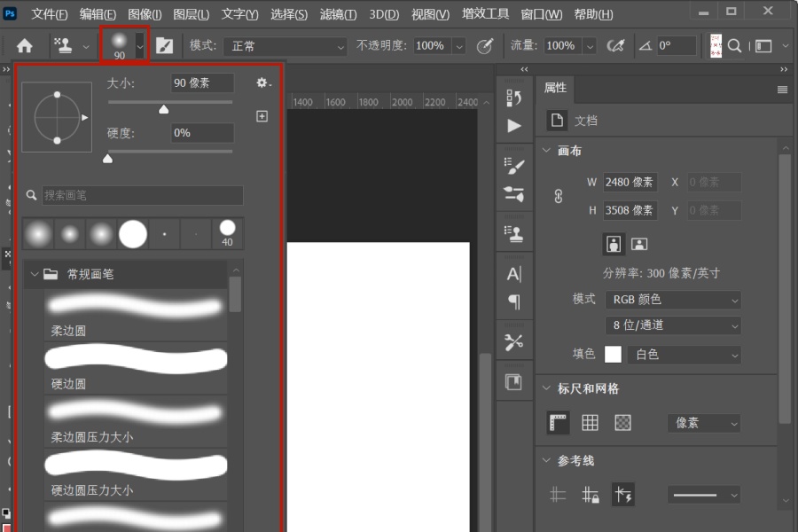Open the History panel icon
This screenshot has height=532, width=798.
514,98
